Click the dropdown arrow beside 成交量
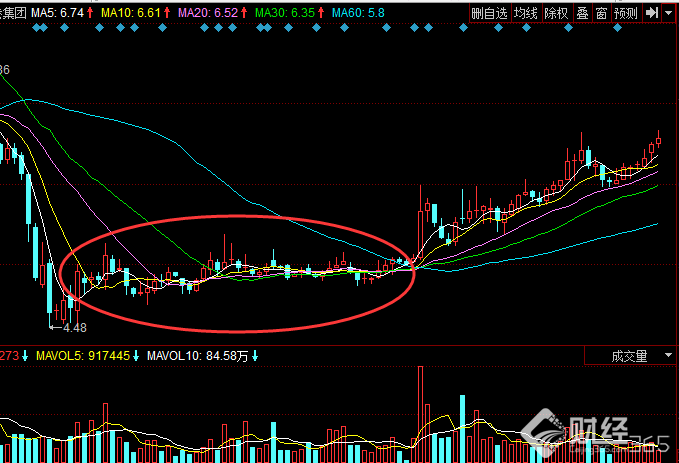The image size is (679, 463). tap(668, 356)
